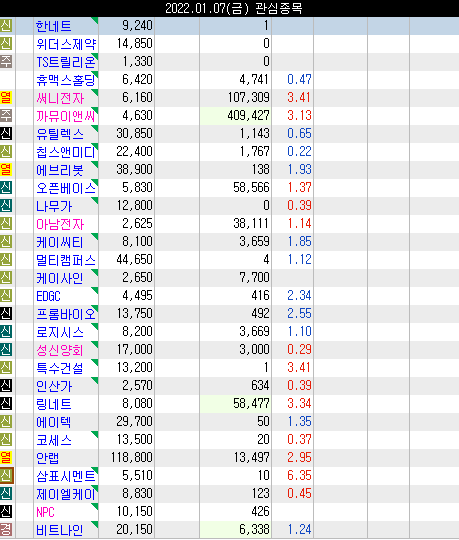459x540 pixels.
Task: Select stock name 링네트
Action: (x=53, y=404)
